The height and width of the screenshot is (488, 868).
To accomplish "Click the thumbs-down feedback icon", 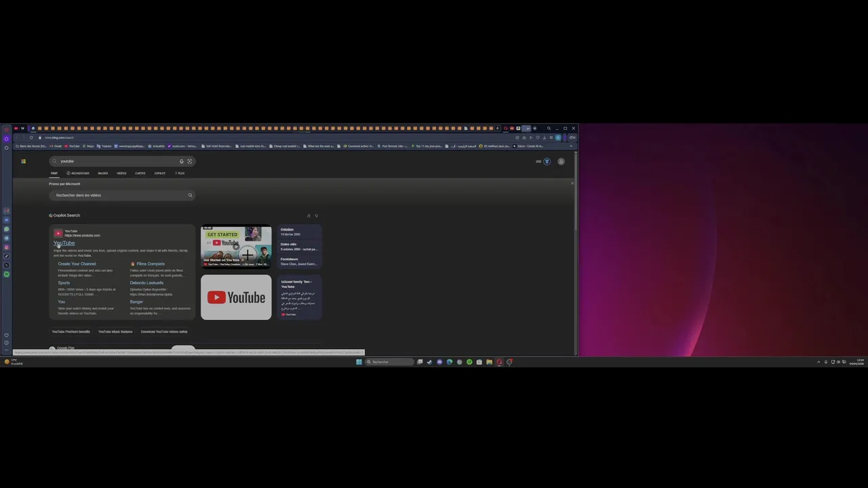I will point(316,216).
